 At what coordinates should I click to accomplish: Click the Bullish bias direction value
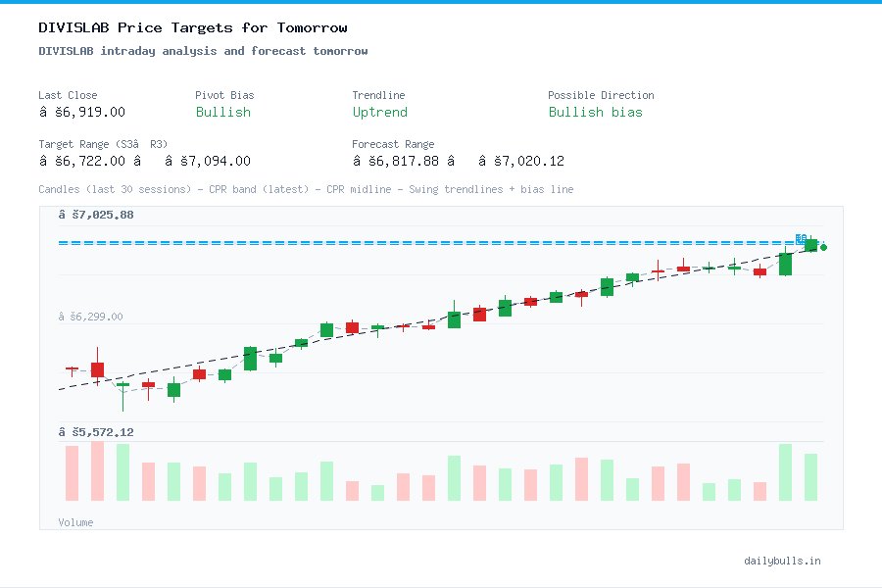click(595, 112)
